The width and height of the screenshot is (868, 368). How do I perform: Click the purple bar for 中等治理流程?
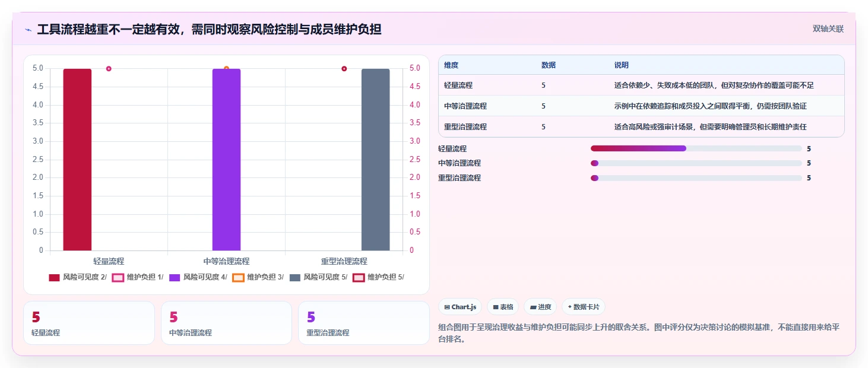[226, 160]
